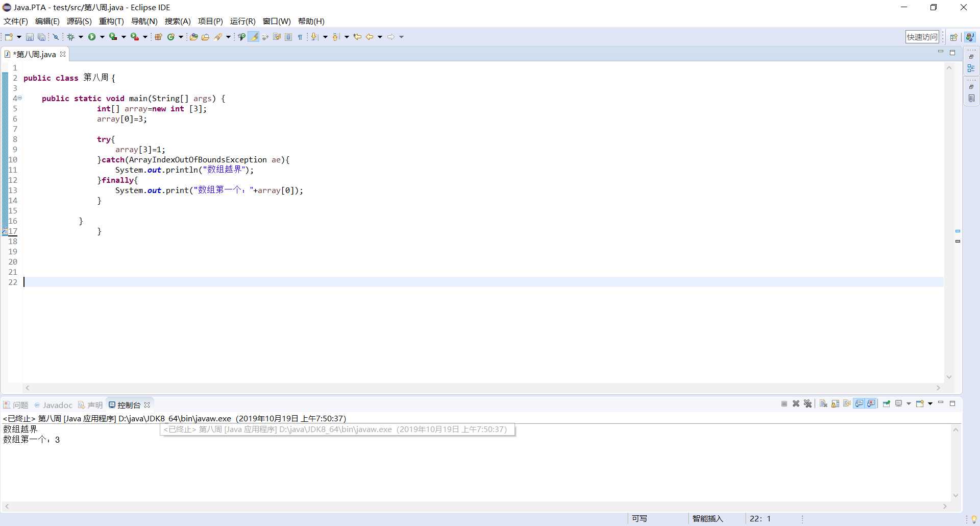
Task: Clear the console with the Clear Console icon
Action: 823,404
